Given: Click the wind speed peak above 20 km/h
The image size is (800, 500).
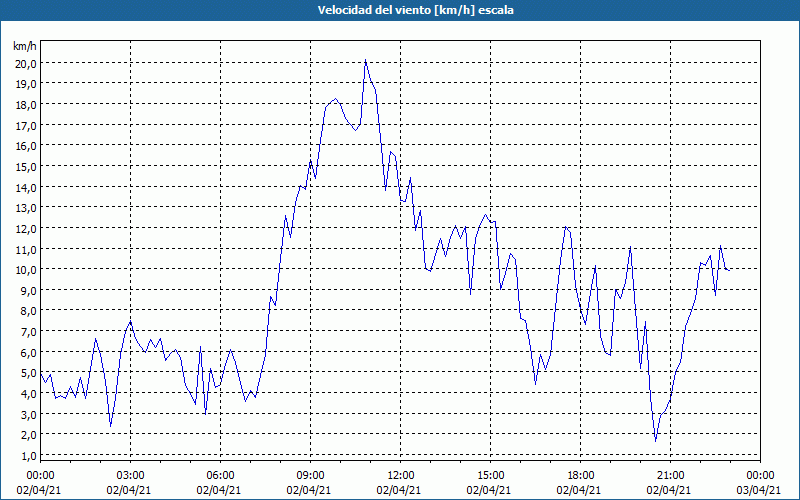Looking at the screenshot, I should tap(365, 60).
